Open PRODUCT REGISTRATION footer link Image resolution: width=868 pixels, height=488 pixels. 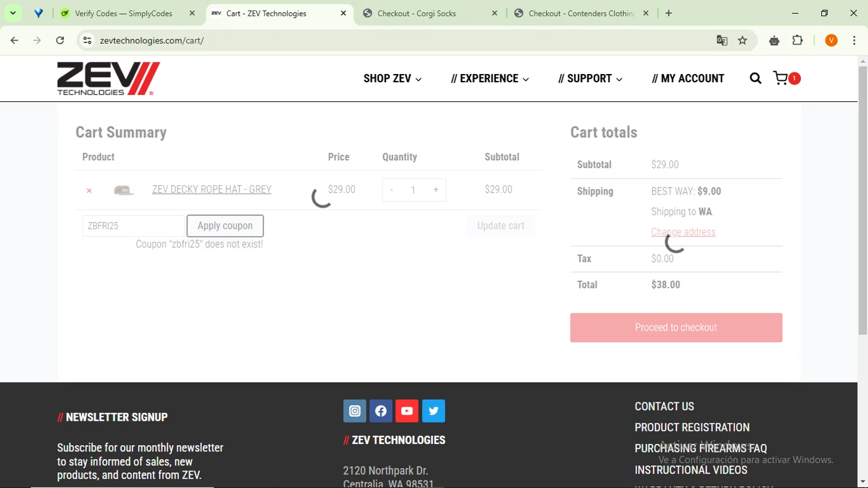point(692,427)
